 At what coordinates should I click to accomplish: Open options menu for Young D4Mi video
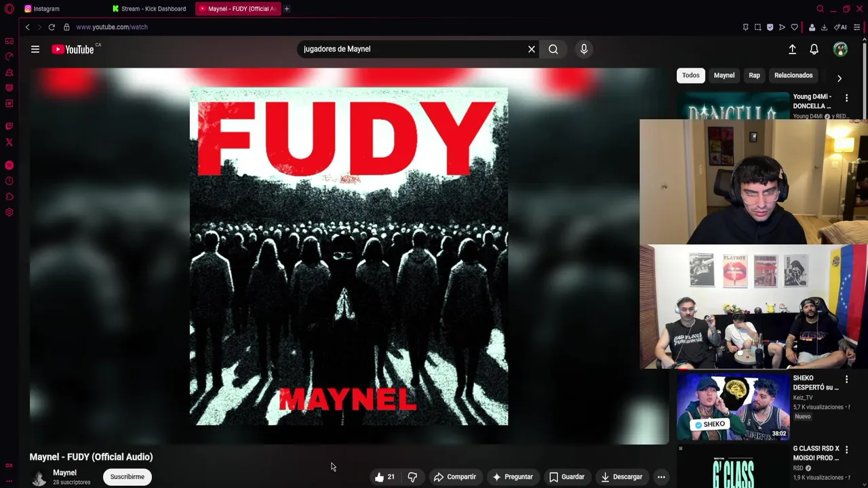pos(846,98)
